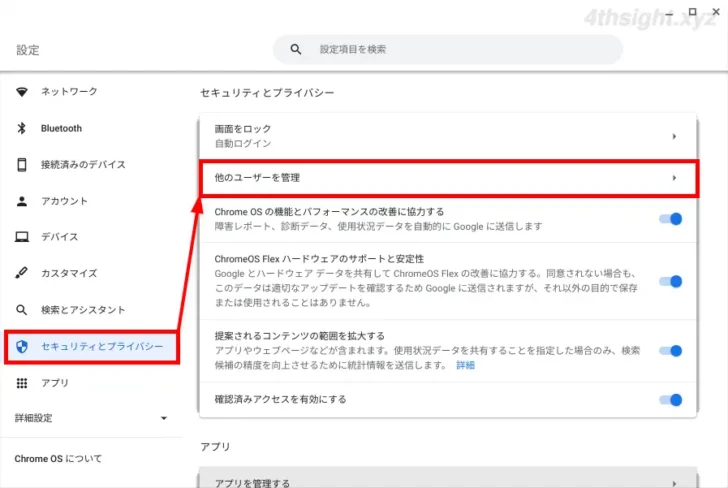
Task: Click the Wi-Fi network icon in sidebar
Action: [22, 91]
